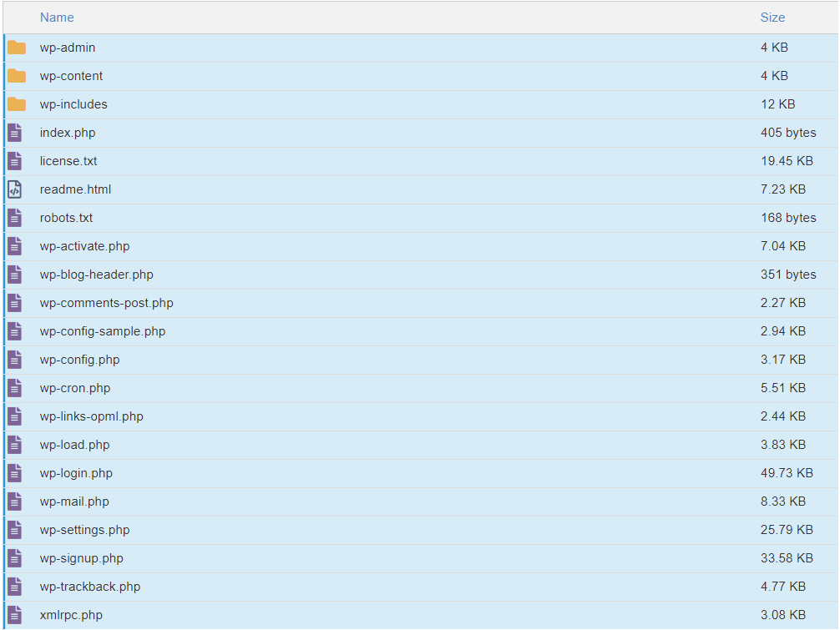The width and height of the screenshot is (840, 630).
Task: Click the wp-blog-header.php file icon
Action: click(x=15, y=275)
